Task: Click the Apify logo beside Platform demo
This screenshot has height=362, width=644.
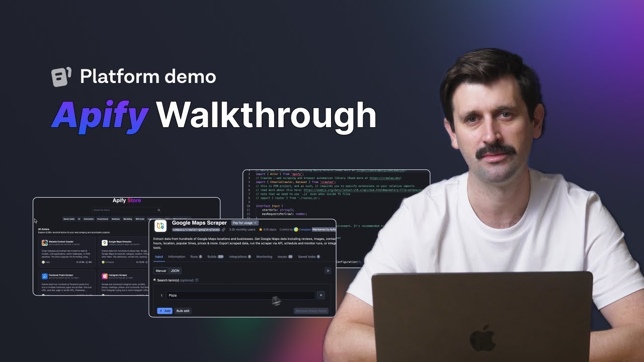Action: (x=60, y=77)
